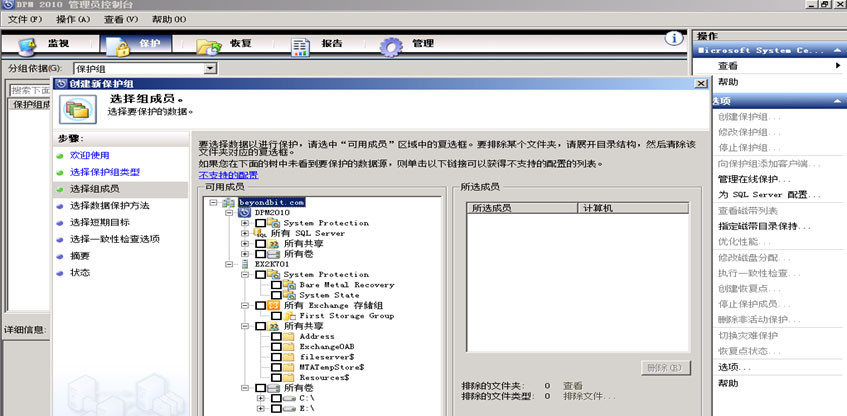
Task: Click 查看 for excluded folders
Action: click(573, 386)
